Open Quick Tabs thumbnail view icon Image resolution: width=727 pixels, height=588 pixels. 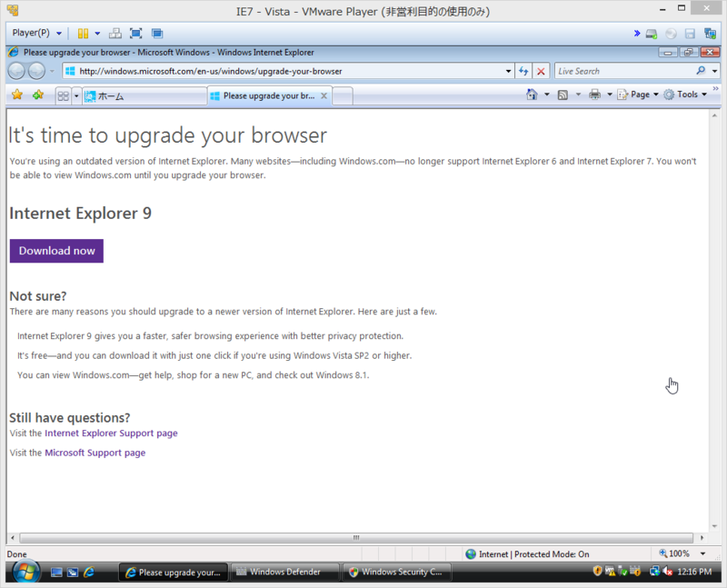(x=63, y=96)
